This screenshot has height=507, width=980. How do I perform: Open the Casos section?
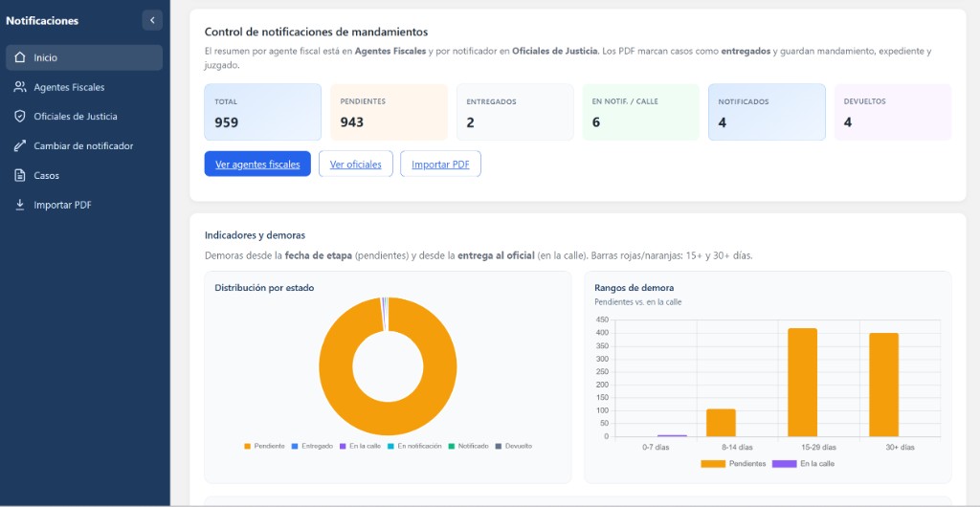84,175
